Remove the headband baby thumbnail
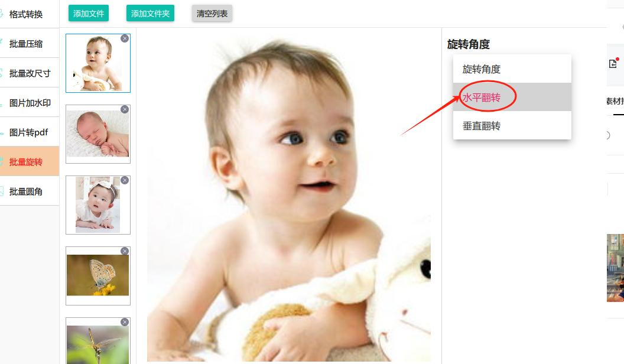The image size is (624, 364). (125, 180)
